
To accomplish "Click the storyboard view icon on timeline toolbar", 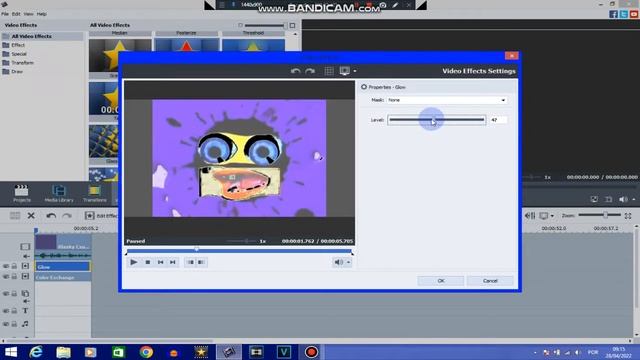I will point(15,216).
